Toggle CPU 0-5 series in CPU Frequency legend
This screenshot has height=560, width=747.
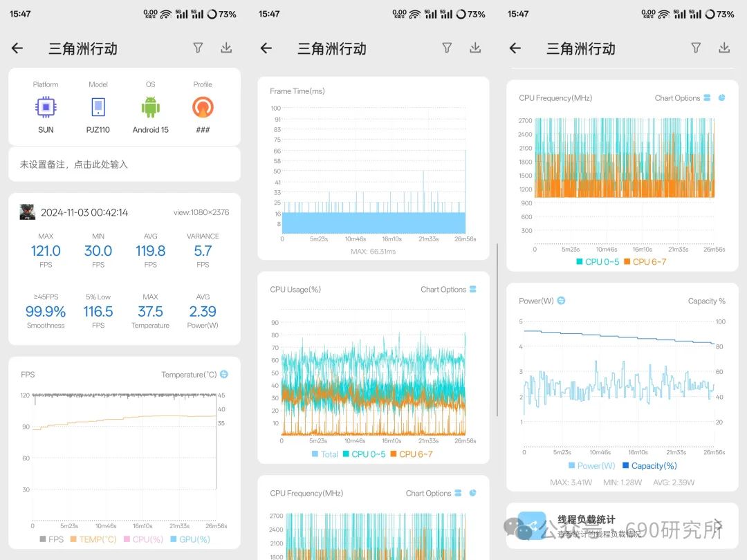(598, 261)
